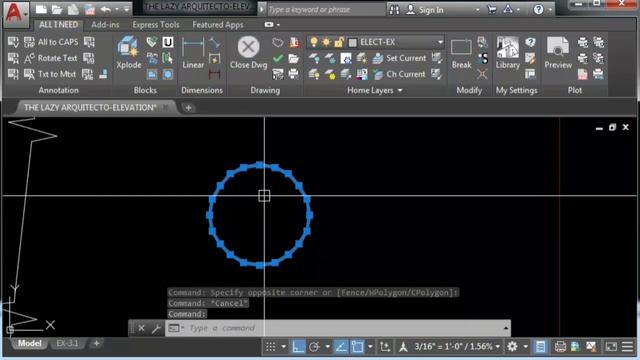Click the Close Dwg button
Viewport: 640px width, 360px height.
(248, 53)
